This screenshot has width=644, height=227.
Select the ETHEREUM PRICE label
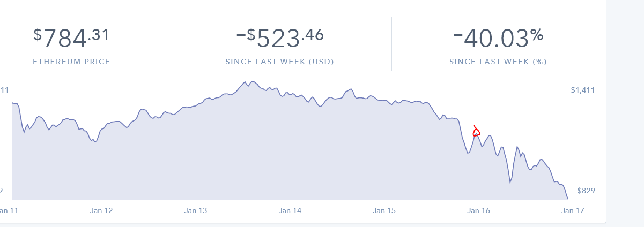click(x=71, y=62)
